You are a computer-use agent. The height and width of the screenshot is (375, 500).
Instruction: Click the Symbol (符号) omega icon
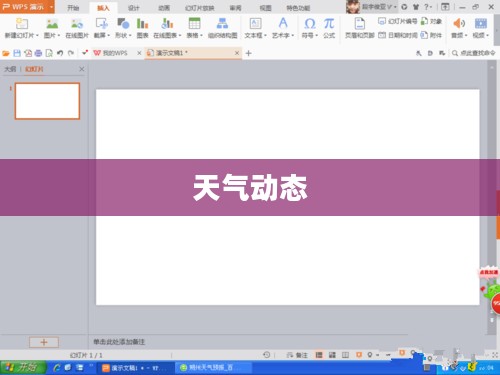310,23
